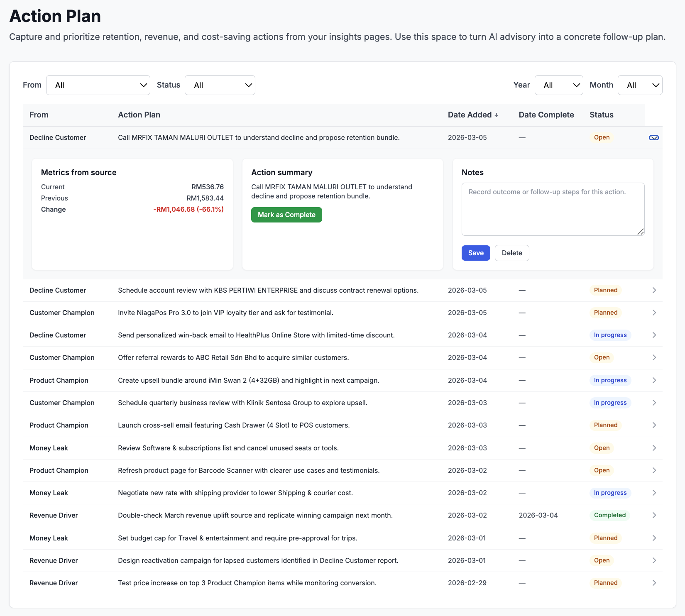Sort by the Date Added column arrow

tap(497, 115)
